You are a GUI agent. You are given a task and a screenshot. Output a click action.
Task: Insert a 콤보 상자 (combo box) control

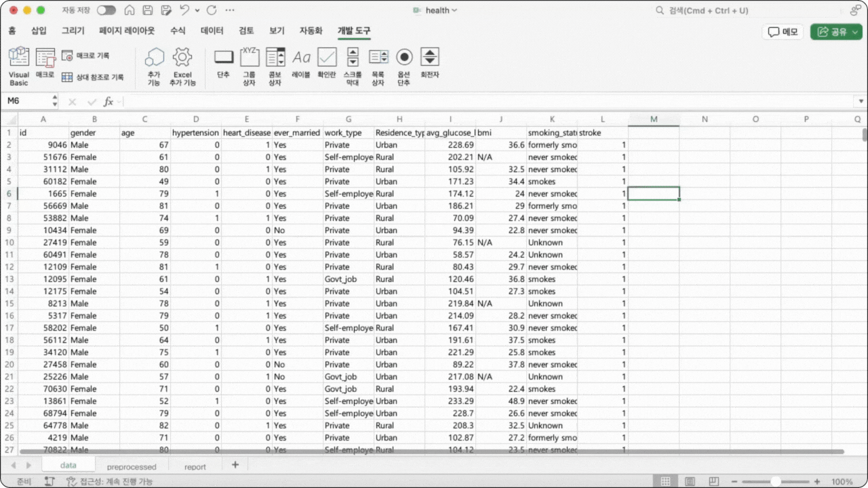click(275, 66)
